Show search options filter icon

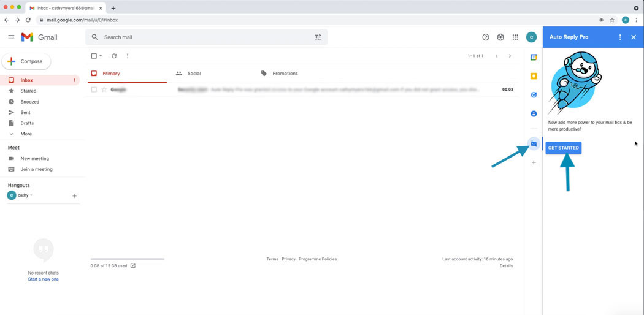coord(318,37)
